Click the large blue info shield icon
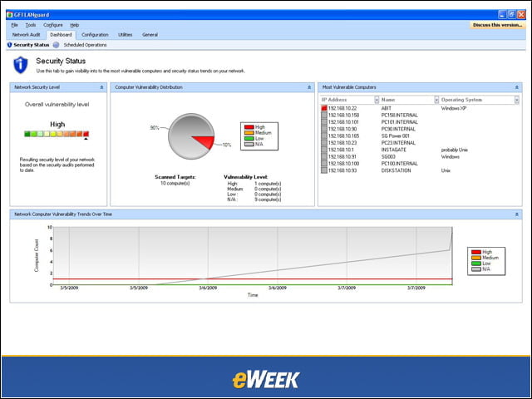Viewport: 532px width, 399px height. (x=20, y=65)
